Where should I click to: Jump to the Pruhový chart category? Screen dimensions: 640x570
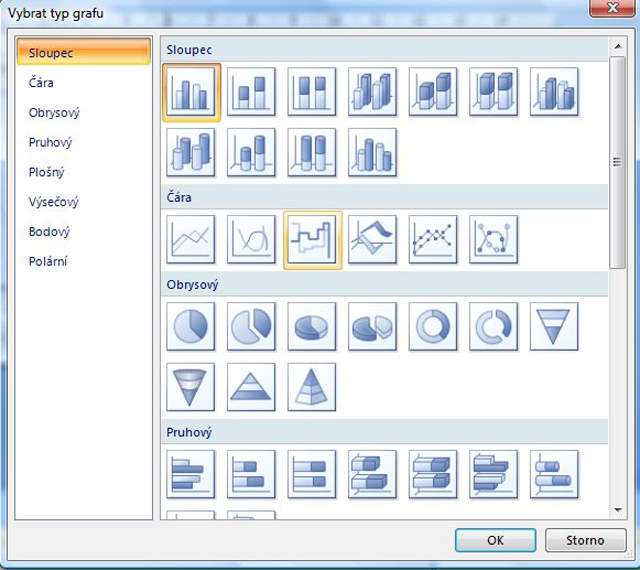pyautogui.click(x=84, y=142)
